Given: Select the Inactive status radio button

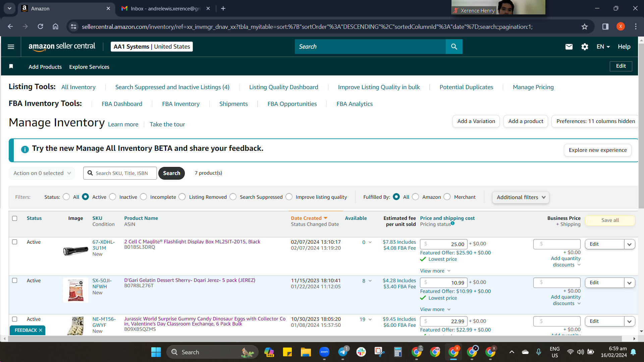Looking at the screenshot, I should point(113,197).
